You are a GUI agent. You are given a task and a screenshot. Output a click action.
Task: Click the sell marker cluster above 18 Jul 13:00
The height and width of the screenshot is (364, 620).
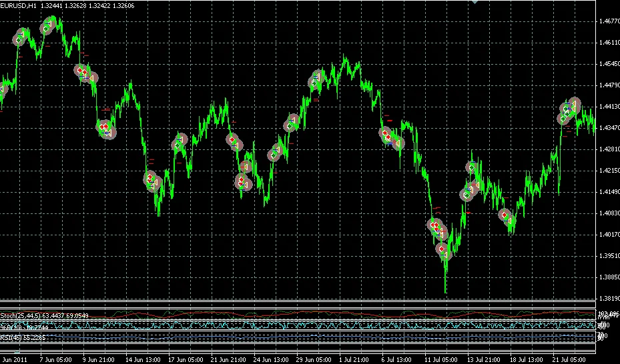pyautogui.click(x=506, y=217)
